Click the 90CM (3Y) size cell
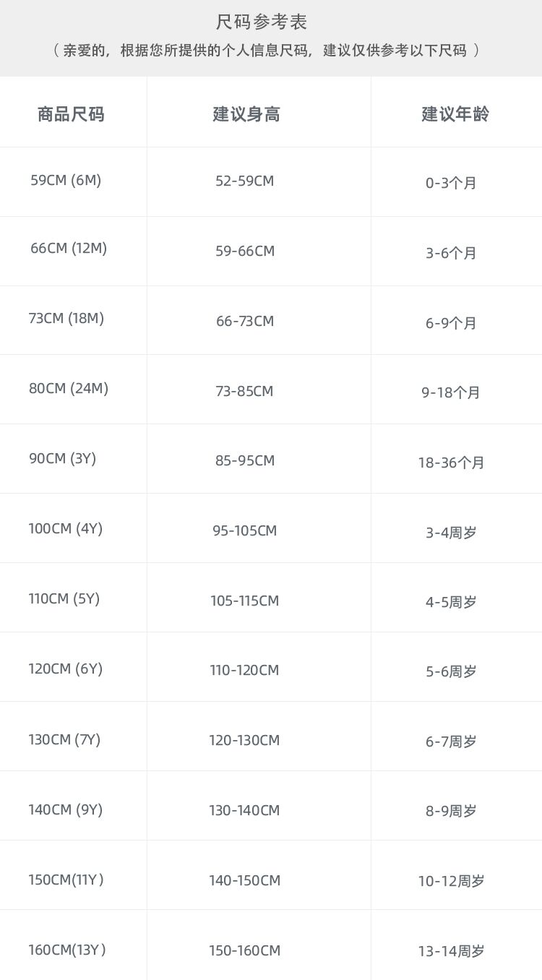542x980 pixels. (63, 459)
